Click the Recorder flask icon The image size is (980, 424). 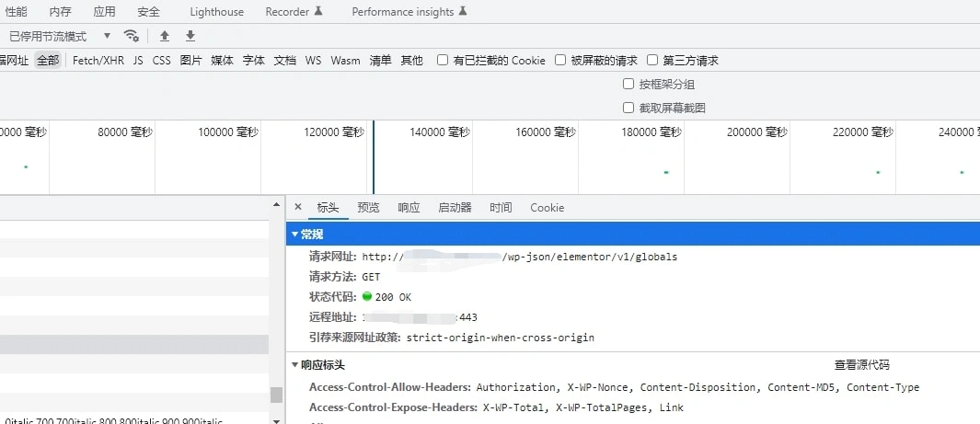click(x=318, y=12)
